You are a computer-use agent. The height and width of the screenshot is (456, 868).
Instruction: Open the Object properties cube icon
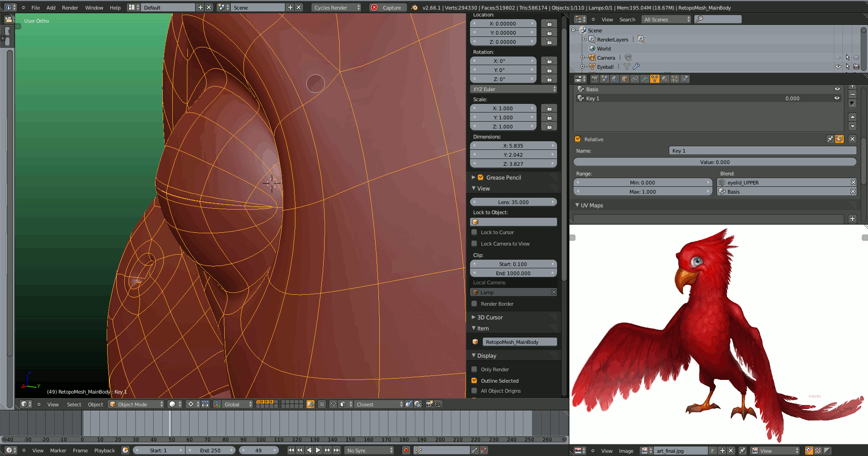click(625, 79)
